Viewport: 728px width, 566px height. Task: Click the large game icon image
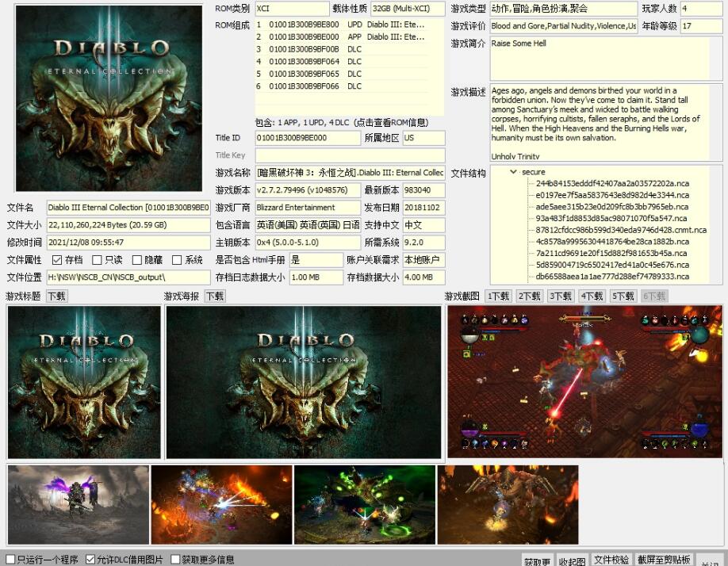(109, 98)
